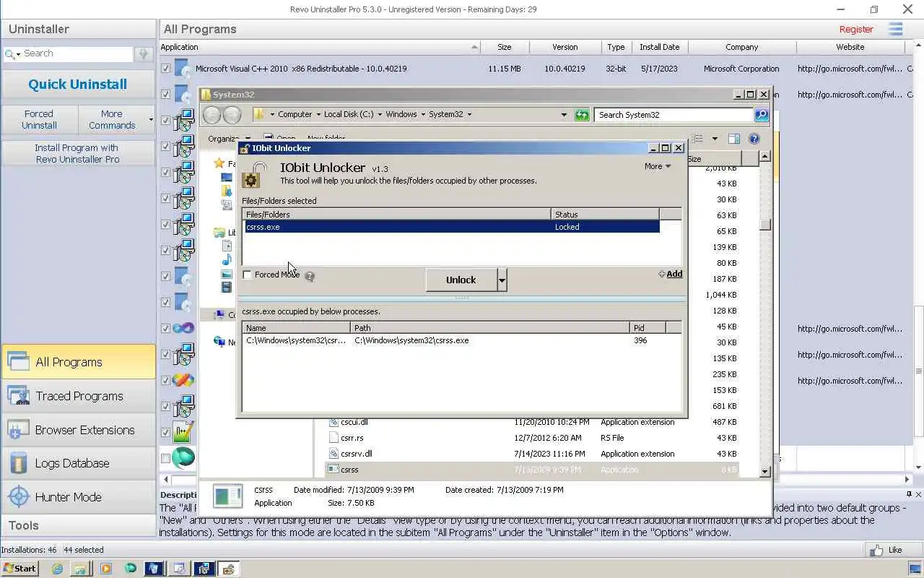Switch to Traced Programs section
The image size is (924, 578).
click(x=78, y=396)
